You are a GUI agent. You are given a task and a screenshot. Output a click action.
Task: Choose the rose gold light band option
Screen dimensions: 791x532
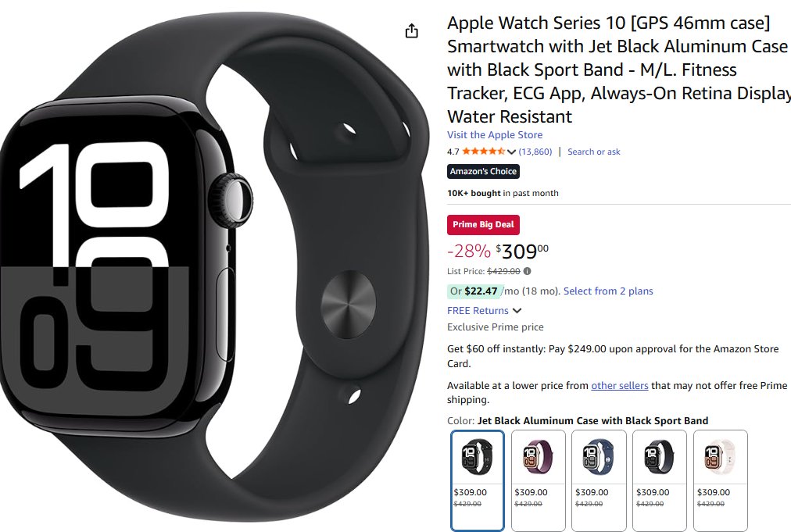pos(721,480)
